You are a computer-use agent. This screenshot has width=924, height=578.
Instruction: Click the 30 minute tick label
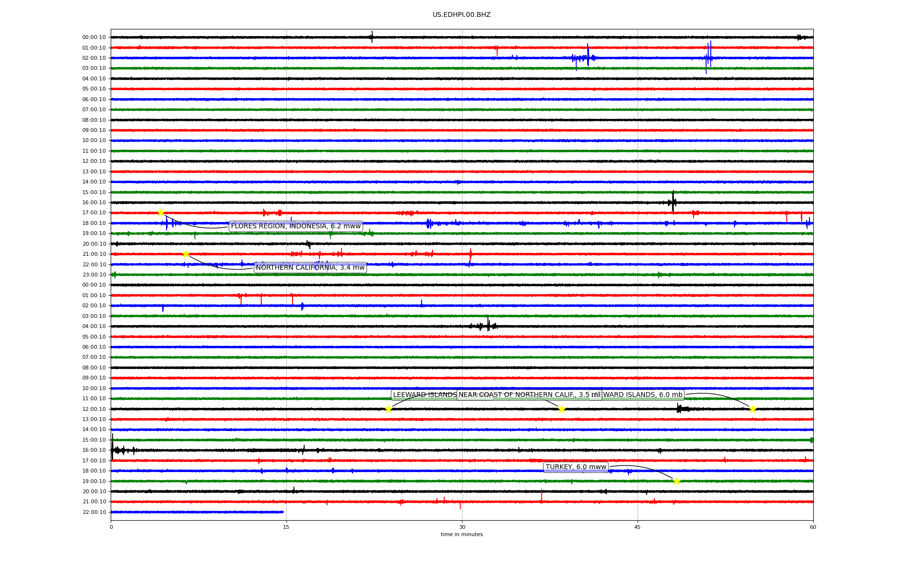point(462,527)
